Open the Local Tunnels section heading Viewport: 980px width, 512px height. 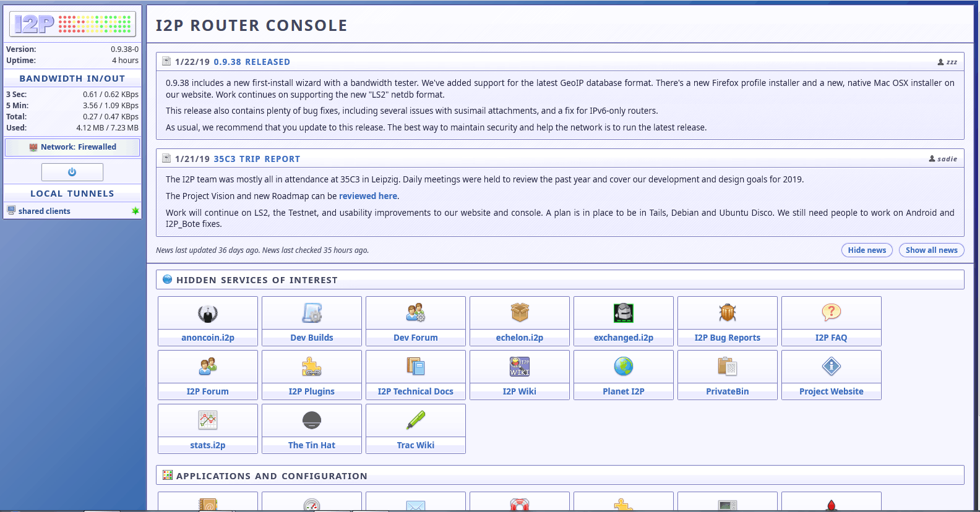(x=72, y=194)
